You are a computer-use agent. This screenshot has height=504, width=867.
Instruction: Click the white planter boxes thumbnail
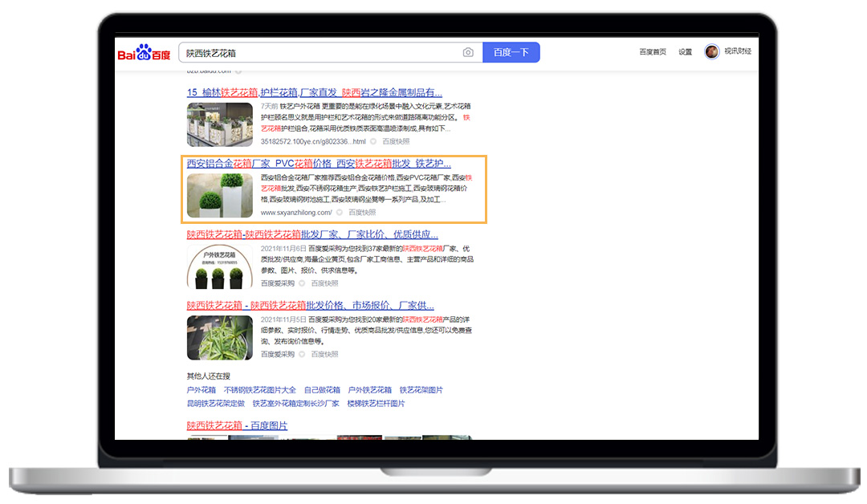point(219,195)
